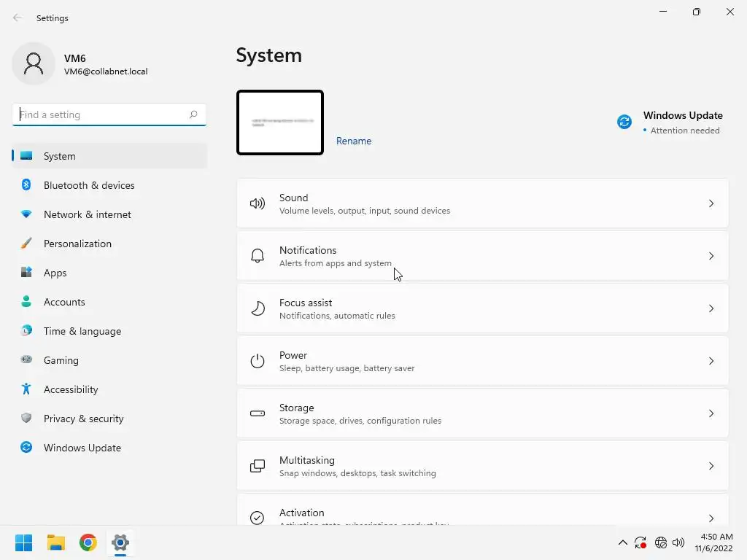Viewport: 747px width, 560px height.
Task: Click the Privacy & security shield icon
Action: pyautogui.click(x=26, y=418)
